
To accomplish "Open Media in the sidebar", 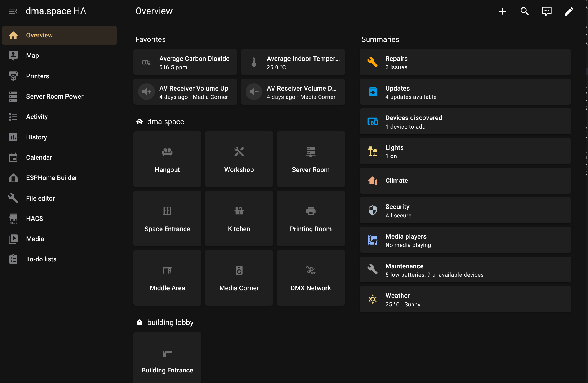I will pos(59,239).
